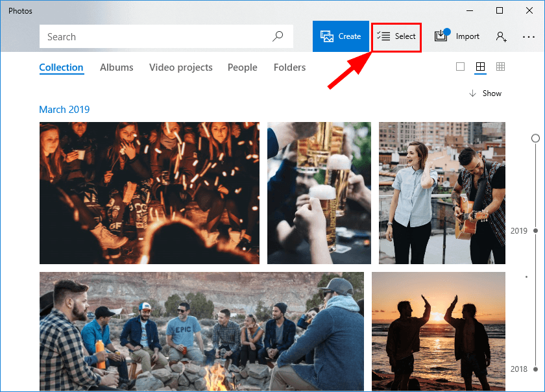545x392 pixels.
Task: Open the three-dot See more menu
Action: pyautogui.click(x=528, y=36)
